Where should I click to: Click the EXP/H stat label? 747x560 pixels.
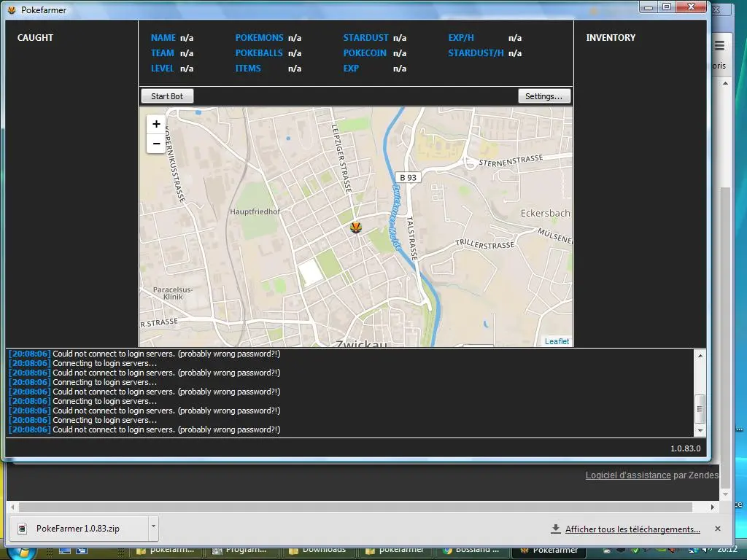pyautogui.click(x=461, y=38)
